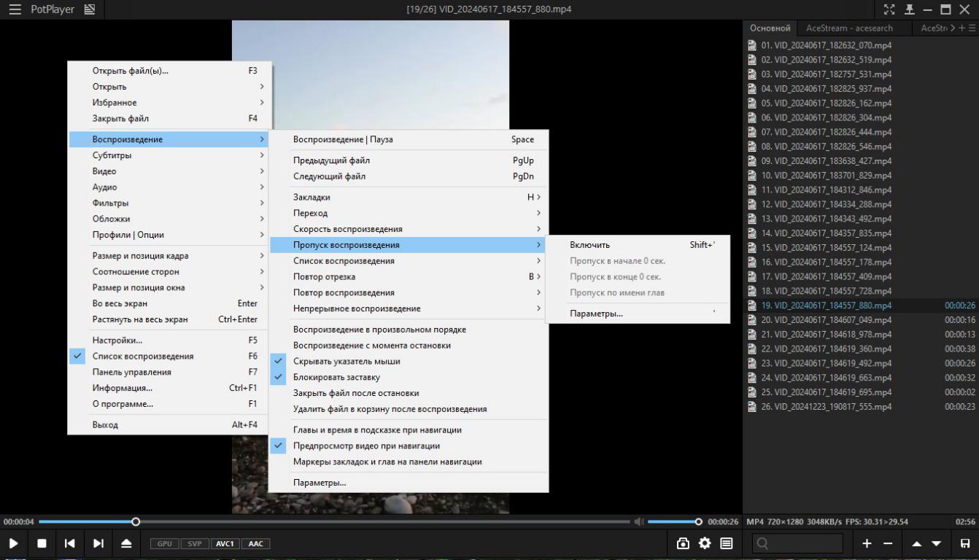This screenshot has width=979, height=560.
Task: Skip to next track with the skip-forward icon
Action: click(x=98, y=543)
